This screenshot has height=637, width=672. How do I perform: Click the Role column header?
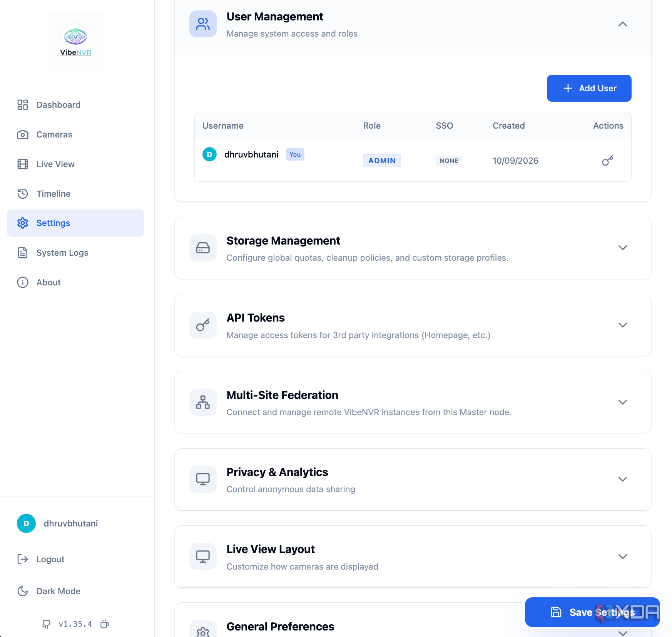click(x=372, y=126)
